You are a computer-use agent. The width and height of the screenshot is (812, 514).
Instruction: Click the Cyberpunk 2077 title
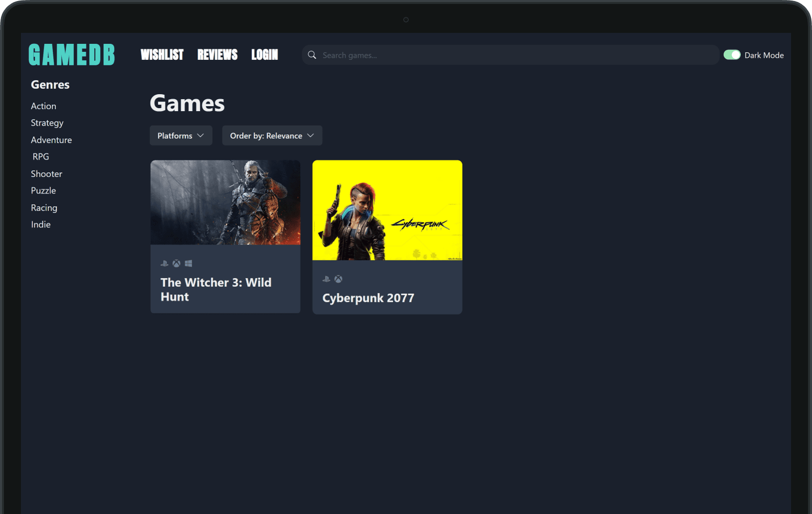[x=368, y=298]
